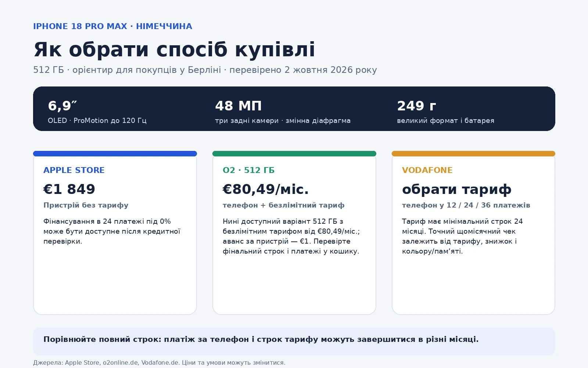The height and width of the screenshot is (368, 588).
Task: Click the €1 849 price
Action: click(69, 189)
